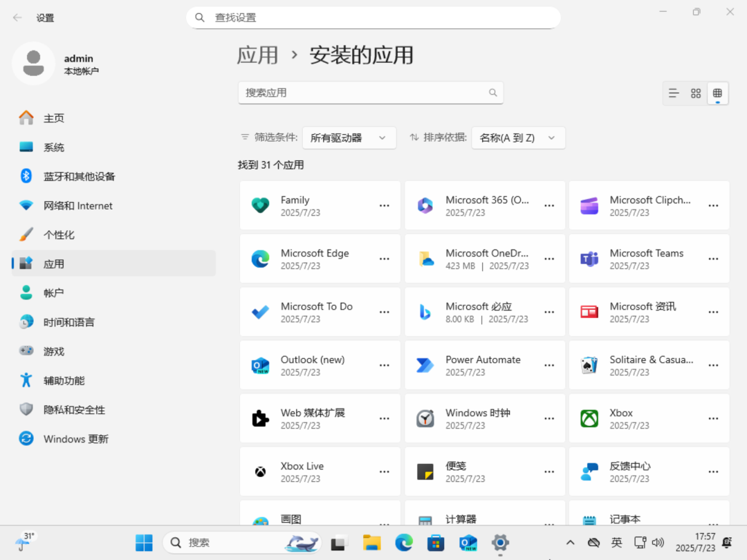Click the Solitaire & Casual Games icon
The image size is (747, 560).
pos(589,365)
